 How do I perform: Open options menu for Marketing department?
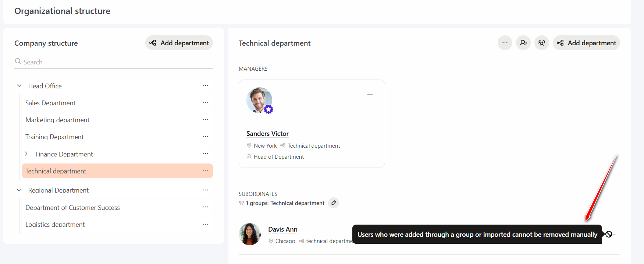pyautogui.click(x=206, y=120)
